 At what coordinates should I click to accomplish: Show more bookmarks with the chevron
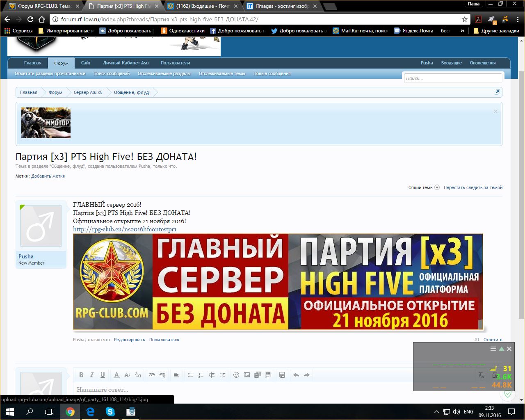[463, 31]
